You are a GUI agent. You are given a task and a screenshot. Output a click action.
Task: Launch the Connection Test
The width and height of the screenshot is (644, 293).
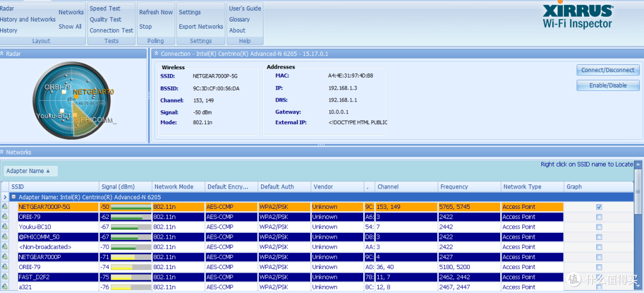112,30
